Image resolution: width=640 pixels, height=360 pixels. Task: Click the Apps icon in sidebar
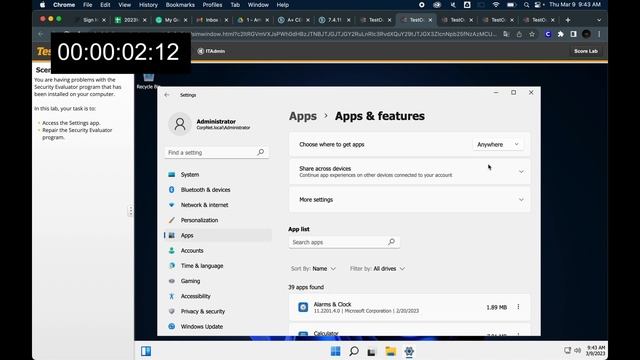click(x=172, y=236)
